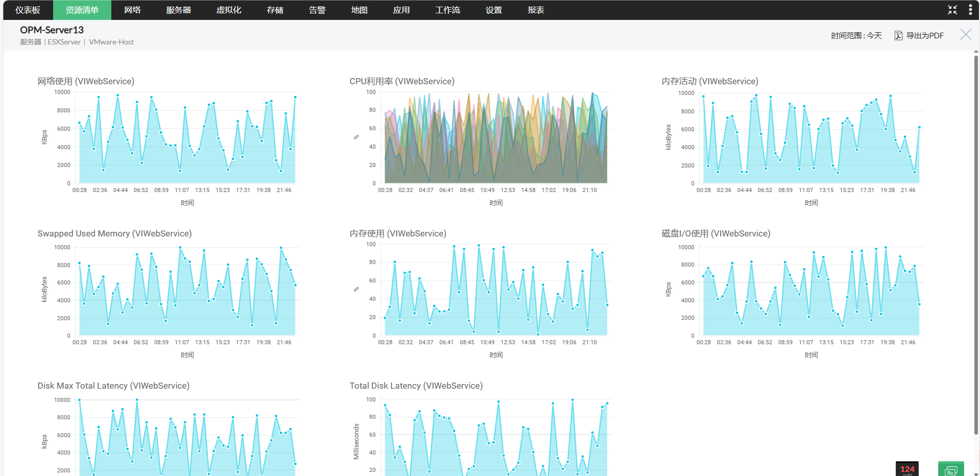Viewport: 980px width, 476px height.
Task: Click the scrollbar down arrow
Action: (x=976, y=473)
